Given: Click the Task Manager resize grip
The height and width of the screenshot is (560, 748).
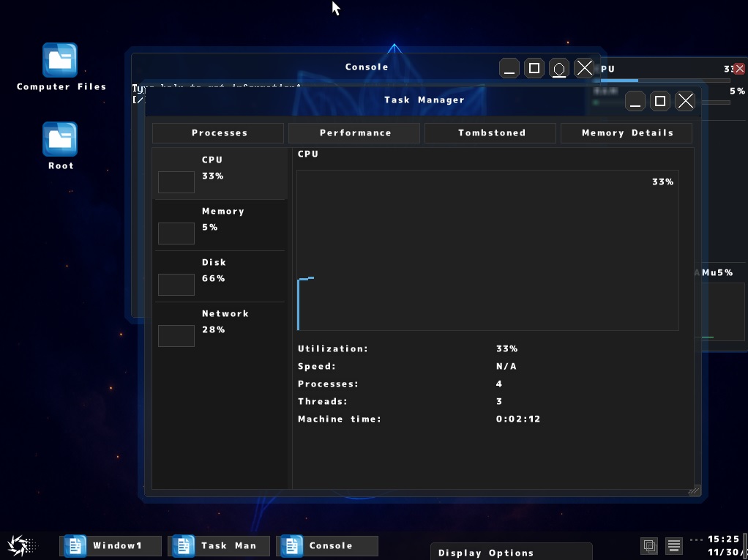Looking at the screenshot, I should (693, 490).
